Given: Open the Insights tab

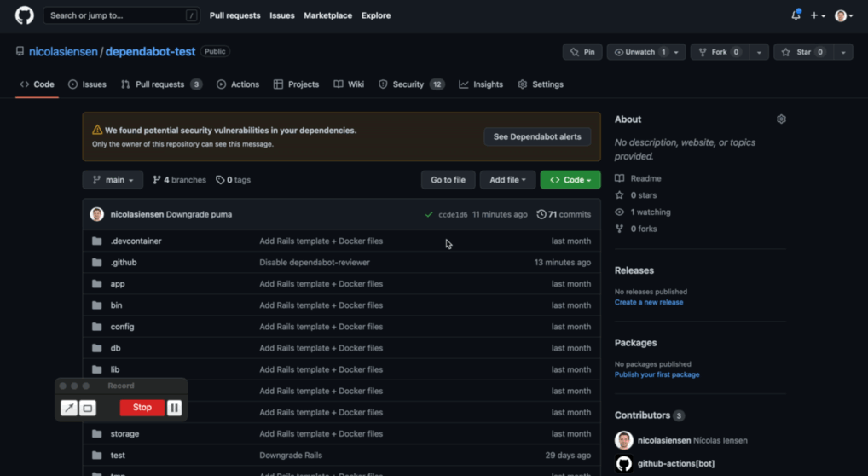Looking at the screenshot, I should click(x=481, y=84).
